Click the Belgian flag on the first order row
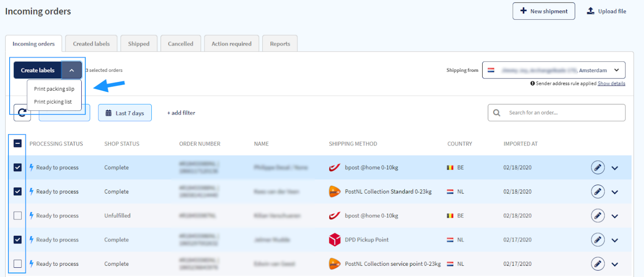This screenshot has width=644, height=277. coord(449,167)
